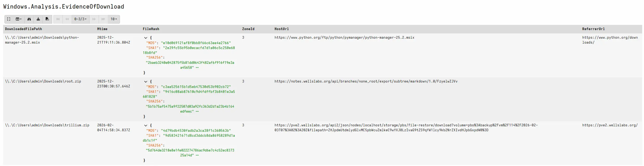Expand truncated SHA256 ellipsis for python-manager
Image resolution: width=644 pixels, height=166 pixels.
197,68
